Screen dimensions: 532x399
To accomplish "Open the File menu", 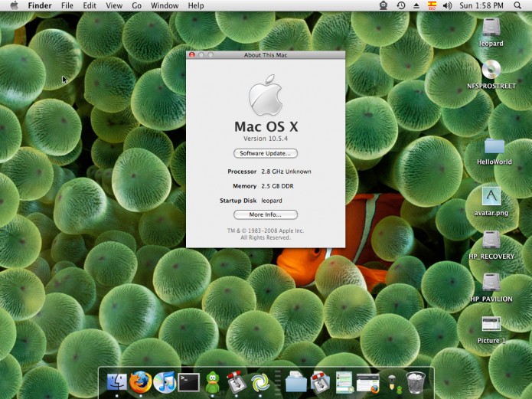I will pos(67,6).
